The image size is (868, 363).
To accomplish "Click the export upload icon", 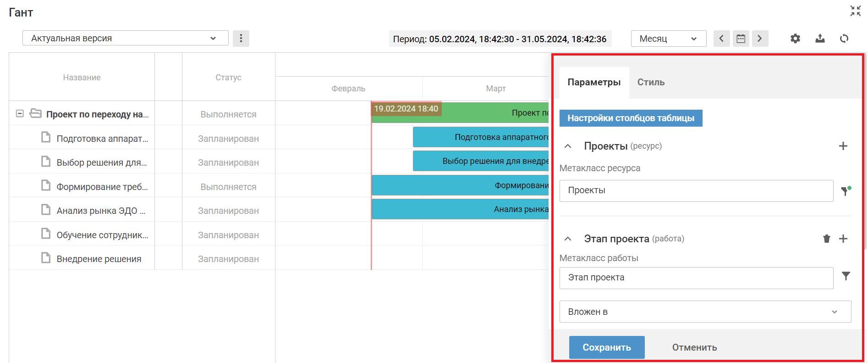I will pos(820,39).
